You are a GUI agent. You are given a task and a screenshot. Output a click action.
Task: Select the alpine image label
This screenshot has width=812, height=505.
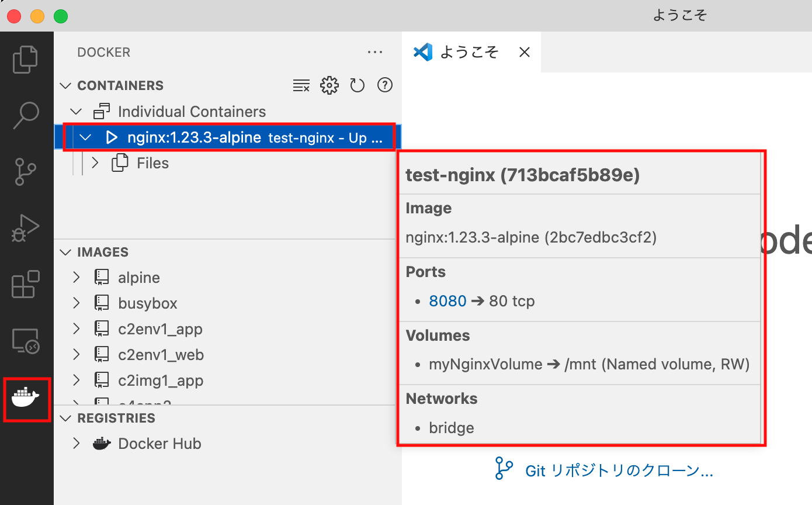point(139,278)
